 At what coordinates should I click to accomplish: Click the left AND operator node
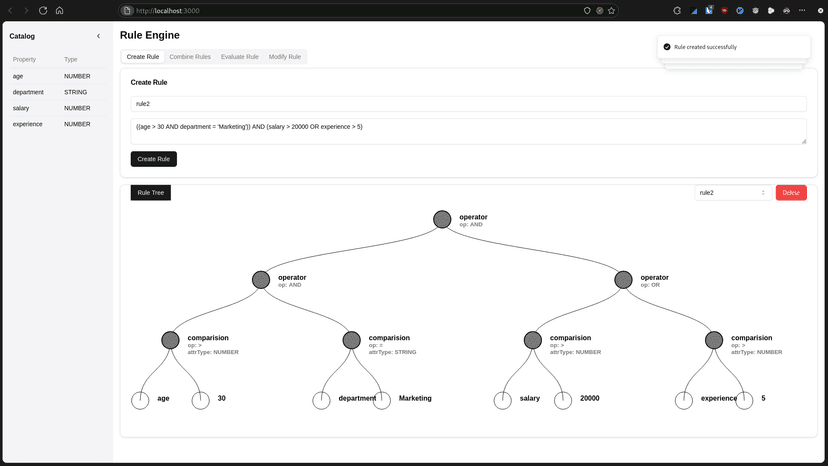pyautogui.click(x=261, y=279)
